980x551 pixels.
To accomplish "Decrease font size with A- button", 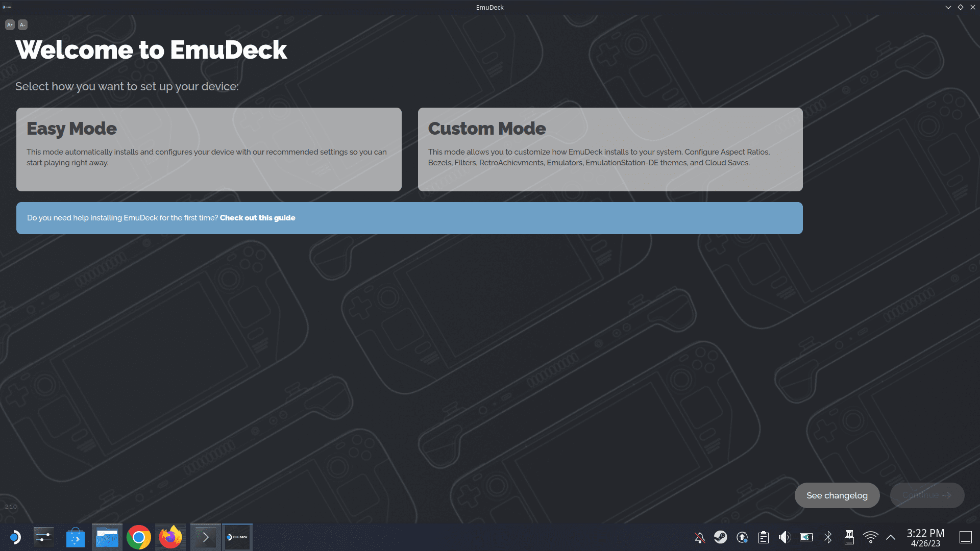I will click(22, 24).
